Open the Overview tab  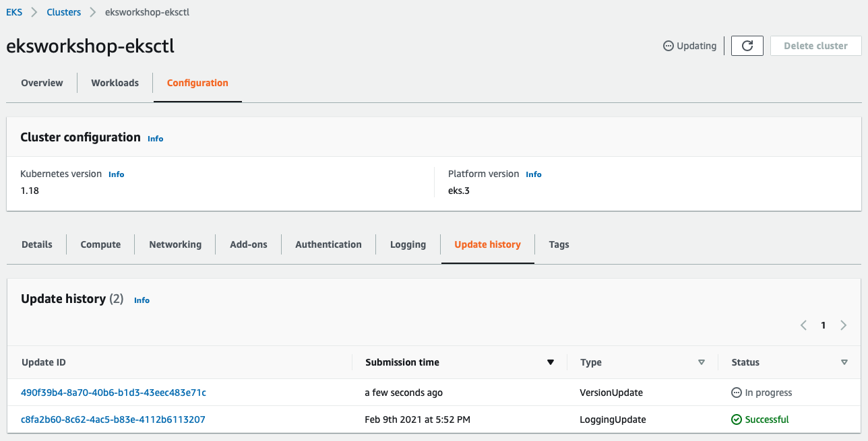42,83
